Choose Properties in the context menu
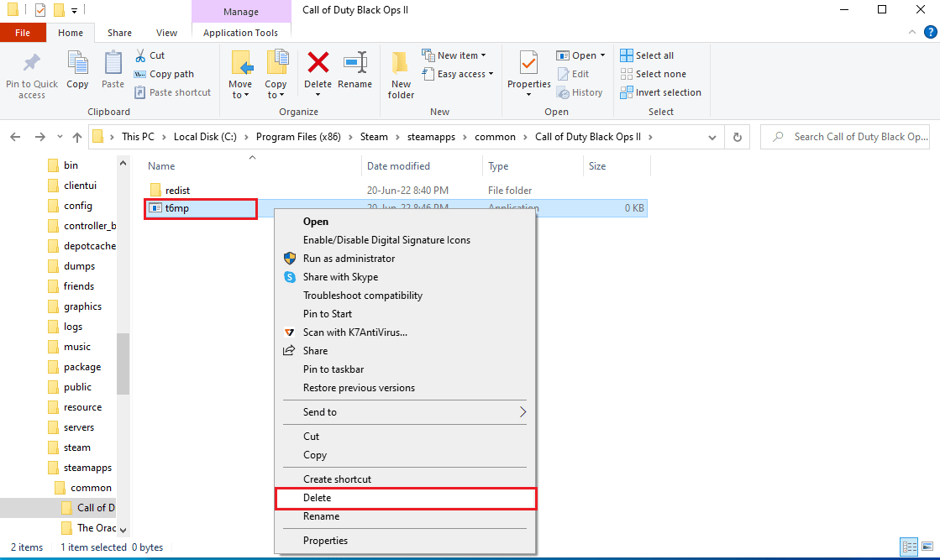 (x=325, y=540)
